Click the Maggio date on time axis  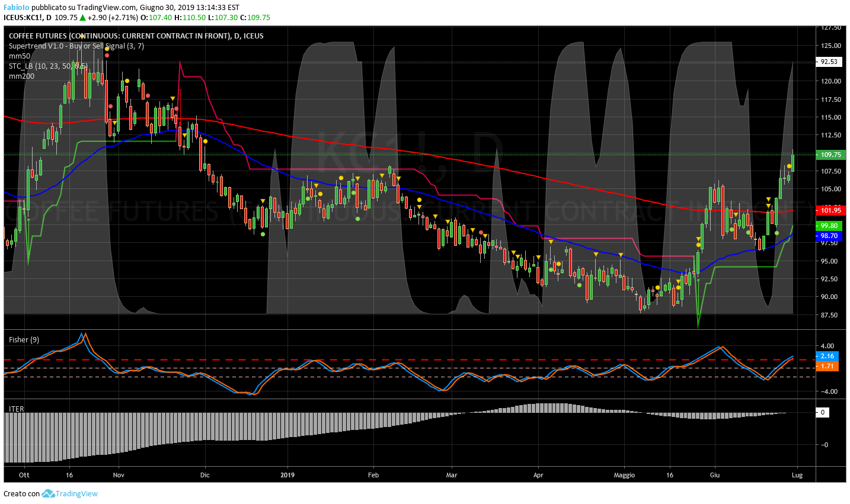click(x=624, y=475)
